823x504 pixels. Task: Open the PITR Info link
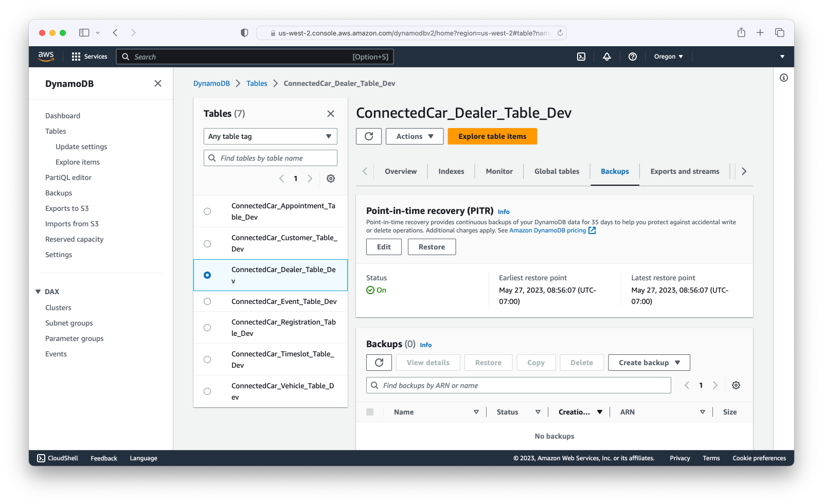click(x=504, y=212)
